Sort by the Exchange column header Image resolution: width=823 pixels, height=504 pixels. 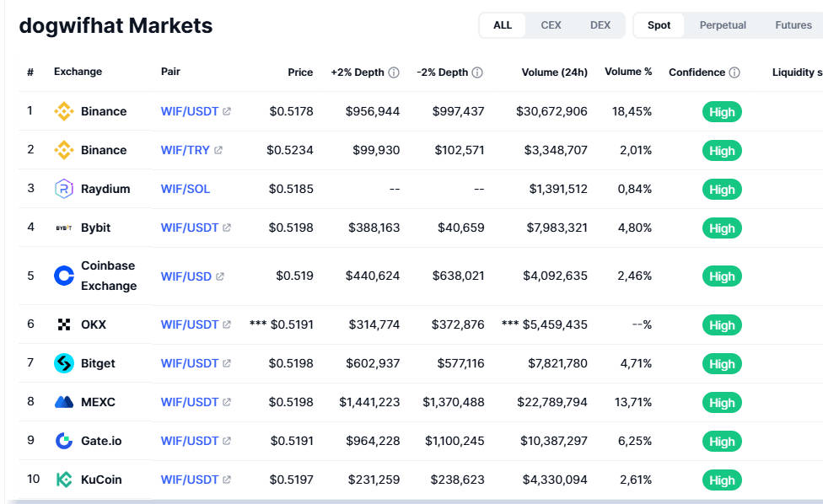(78, 72)
